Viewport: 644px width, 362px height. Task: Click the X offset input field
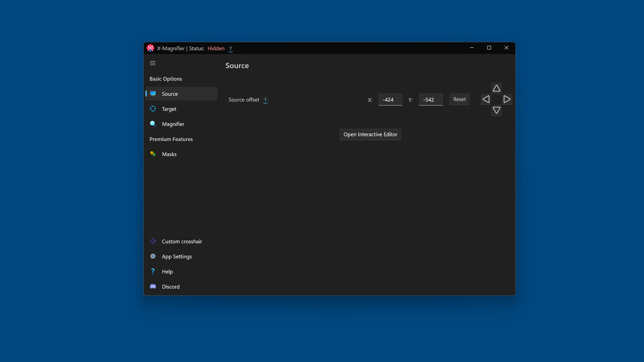390,100
